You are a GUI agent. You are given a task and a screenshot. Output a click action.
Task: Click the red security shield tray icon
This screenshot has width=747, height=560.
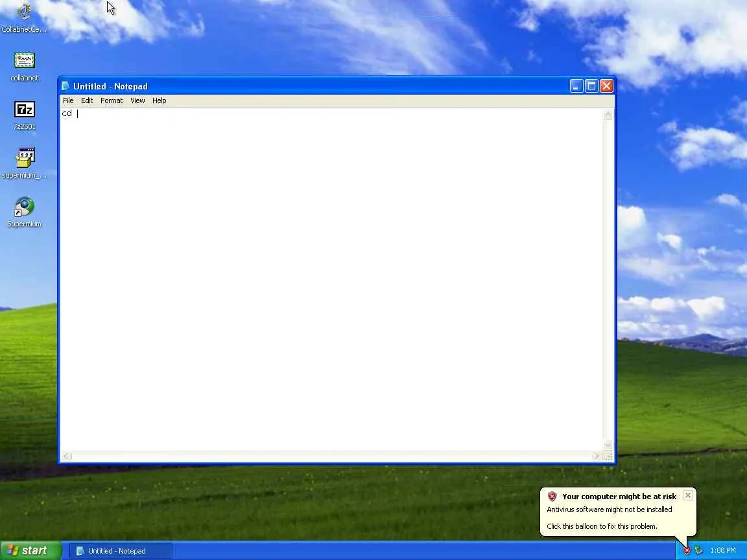687,550
